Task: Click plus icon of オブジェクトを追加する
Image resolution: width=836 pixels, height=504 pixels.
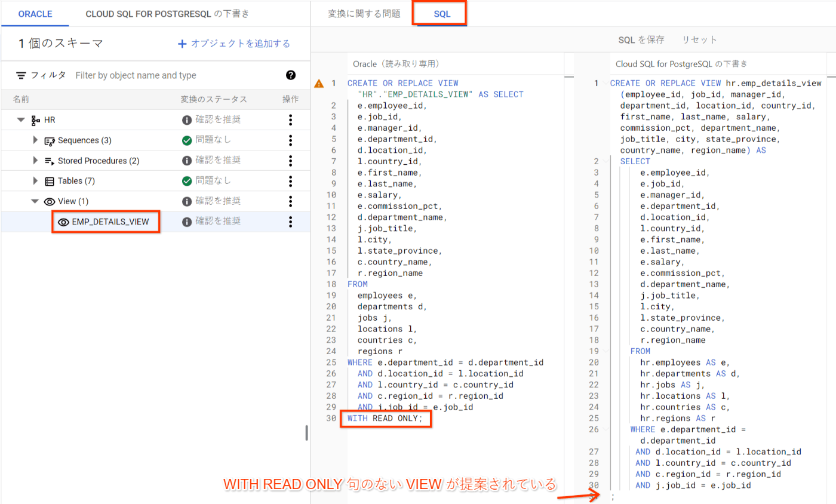Action: (x=182, y=44)
